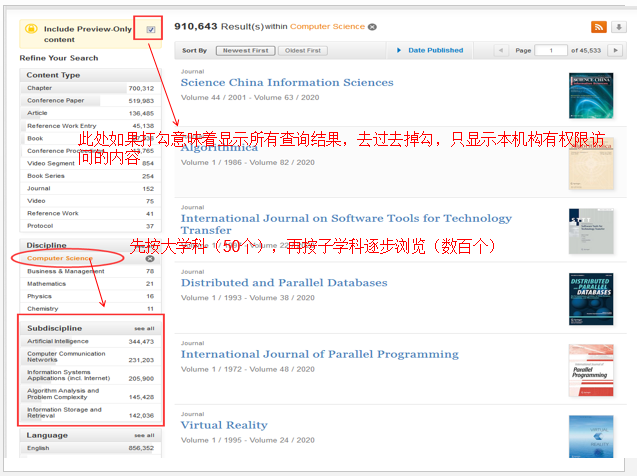Click see all in Language header

click(144, 435)
